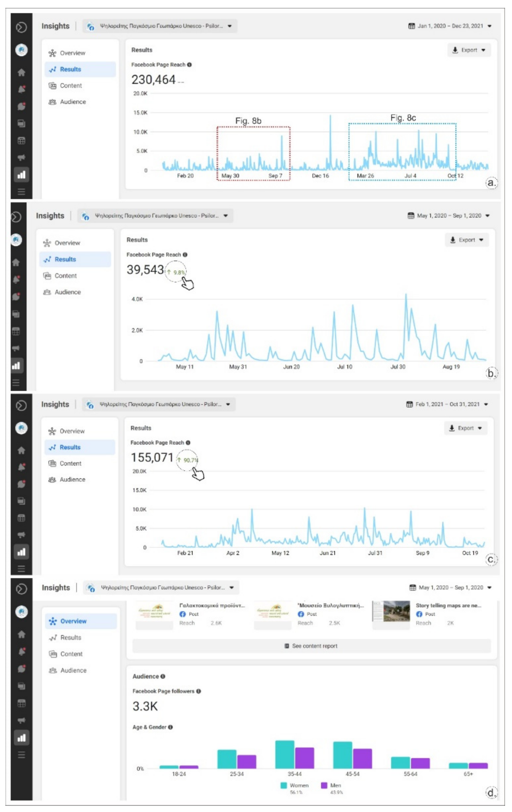
Task: Click the info icon next to Age & Gender
Action: 170,727
